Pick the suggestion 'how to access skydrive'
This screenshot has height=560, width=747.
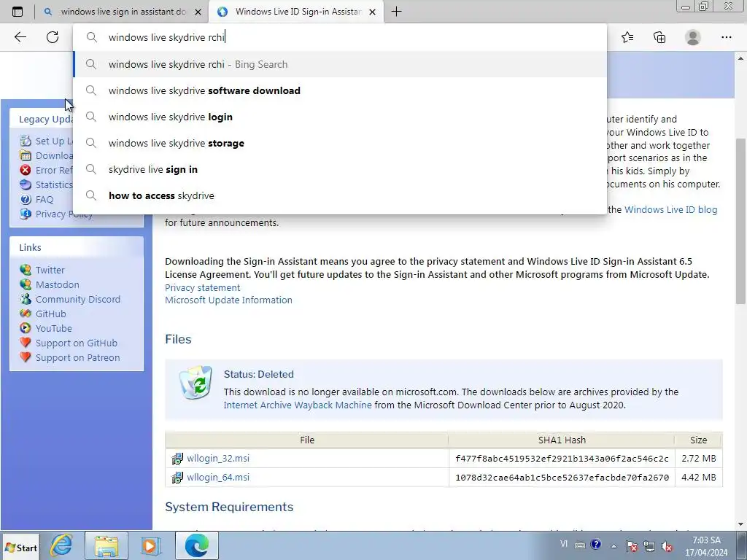pyautogui.click(x=340, y=195)
